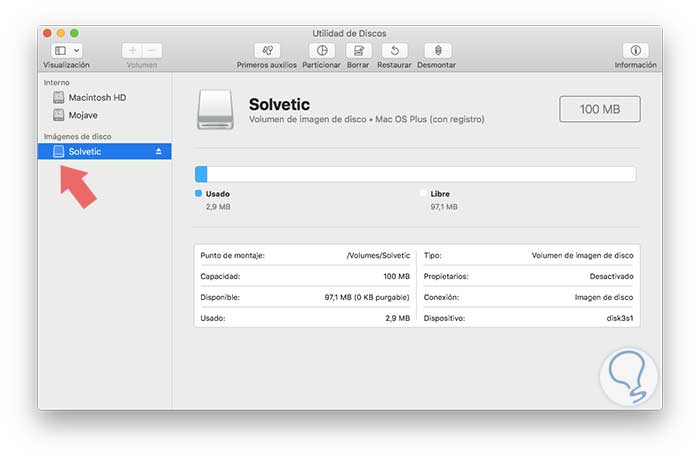
Task: Expand the Visualización dropdown arrow
Action: (77, 50)
